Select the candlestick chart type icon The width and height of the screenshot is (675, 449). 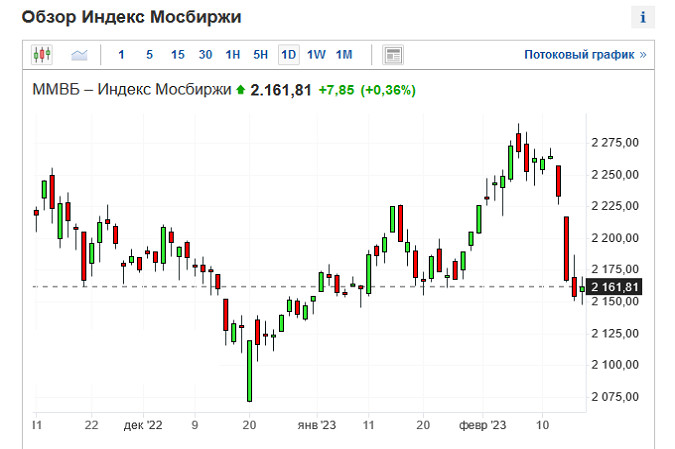[x=41, y=54]
